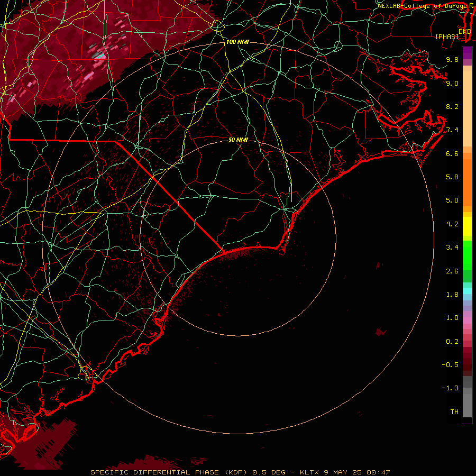Pick the pink segment of the color scale
Viewport: 476px width, 476px height.
tap(467, 321)
